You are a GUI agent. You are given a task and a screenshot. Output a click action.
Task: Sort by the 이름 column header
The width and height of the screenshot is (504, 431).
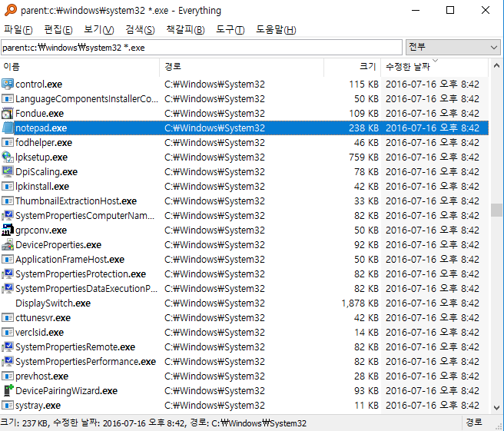tap(80, 67)
